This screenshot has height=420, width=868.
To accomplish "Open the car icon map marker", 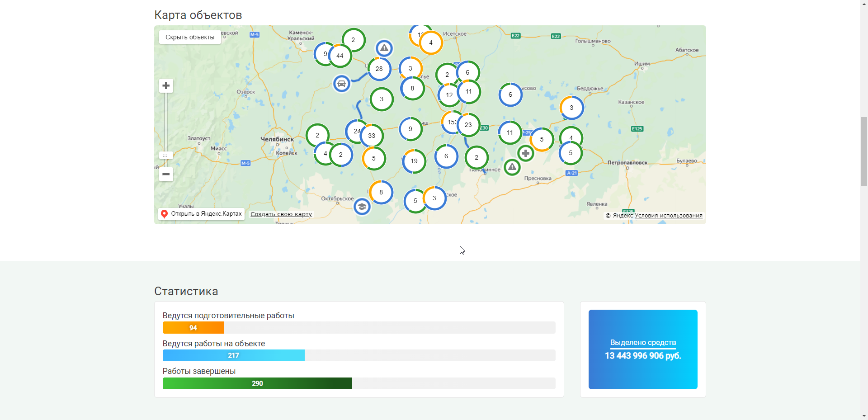I will coord(342,84).
